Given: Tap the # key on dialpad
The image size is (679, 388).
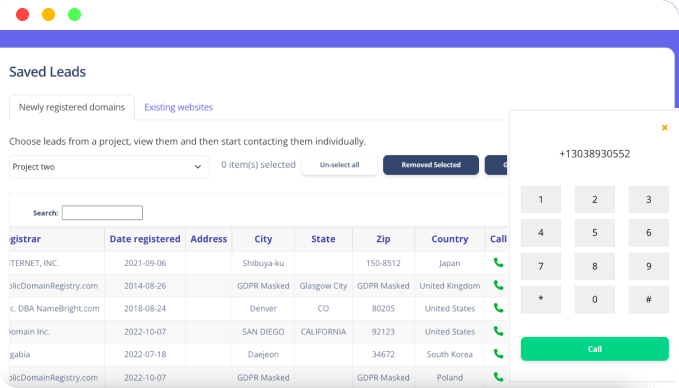Looking at the screenshot, I should tap(649, 300).
